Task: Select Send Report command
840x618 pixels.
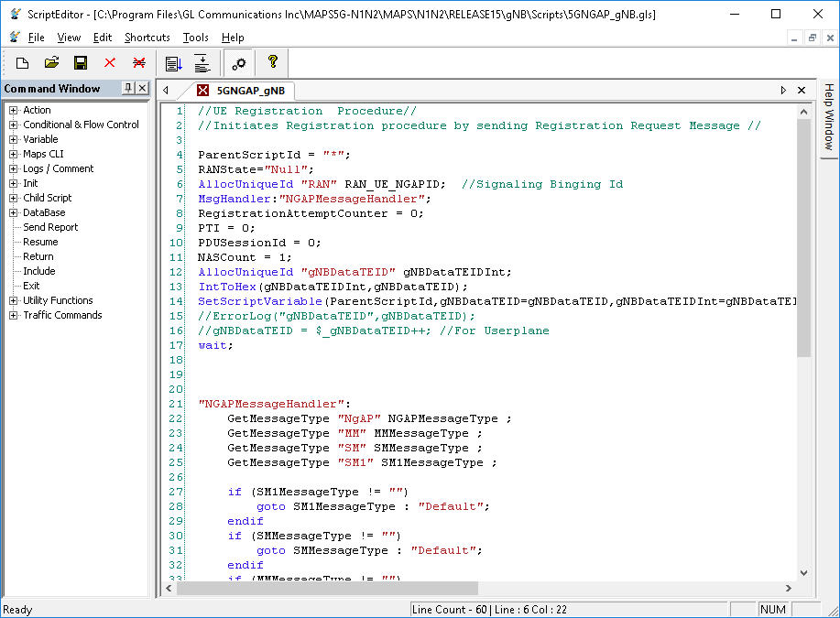Action: point(50,227)
